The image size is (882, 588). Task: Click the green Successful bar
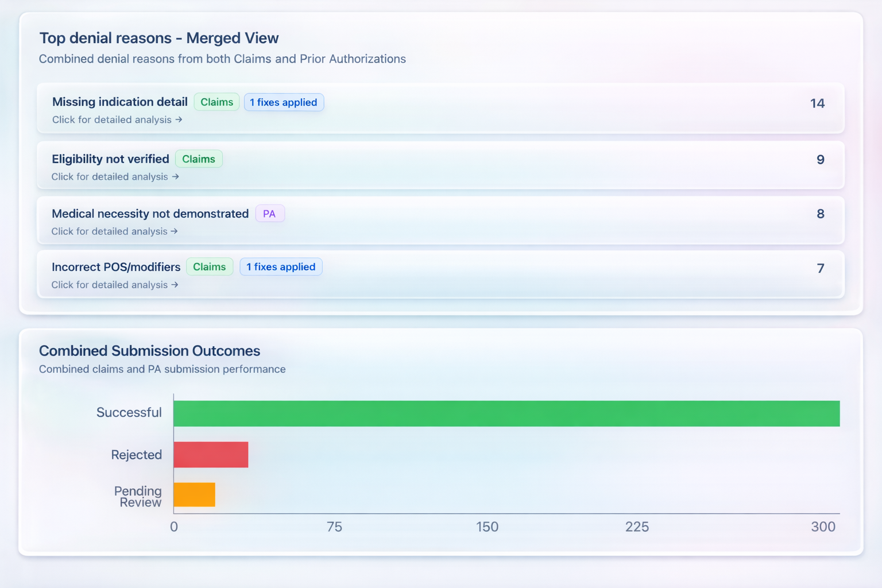[505, 413]
